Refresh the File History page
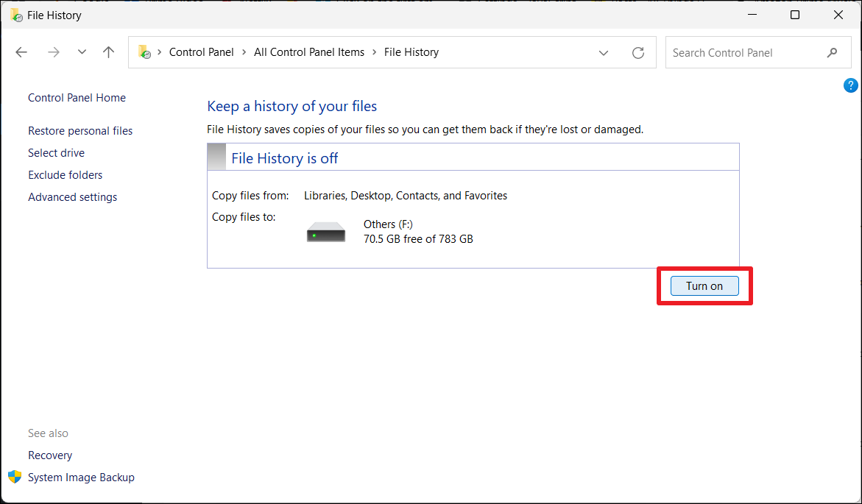The height and width of the screenshot is (504, 862). point(638,52)
